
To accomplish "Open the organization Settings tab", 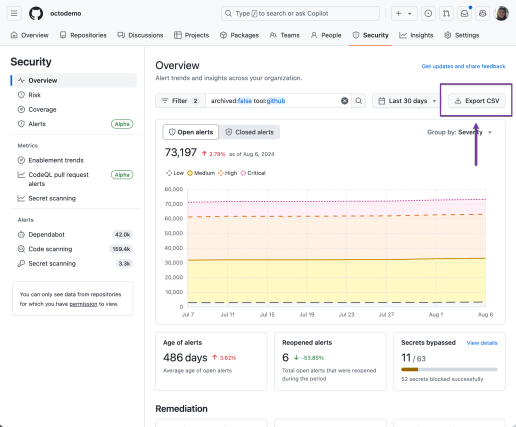I will (x=462, y=35).
